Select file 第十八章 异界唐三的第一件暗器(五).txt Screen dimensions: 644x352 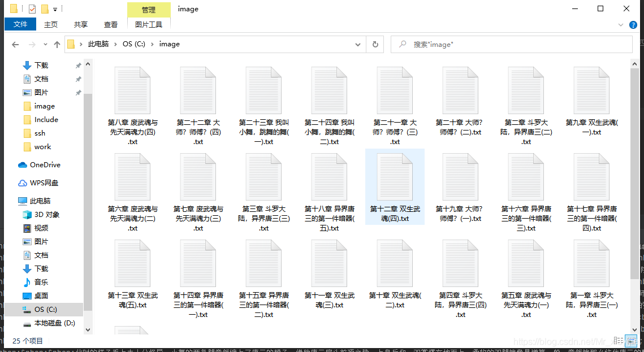click(330, 192)
